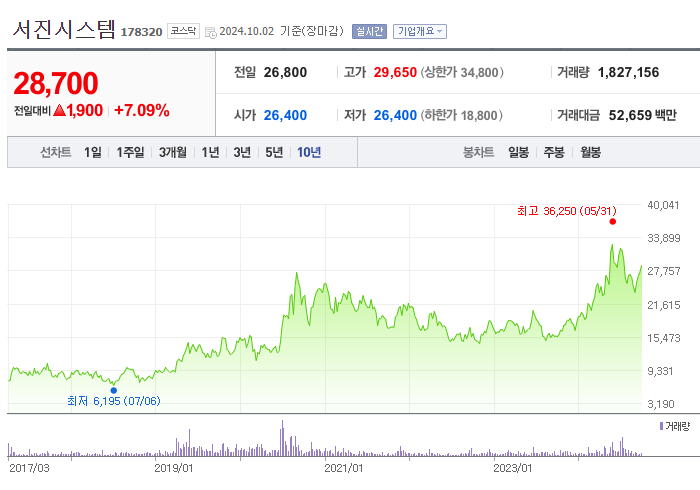Click the 거래량 value 1,827,156

pyautogui.click(x=628, y=72)
